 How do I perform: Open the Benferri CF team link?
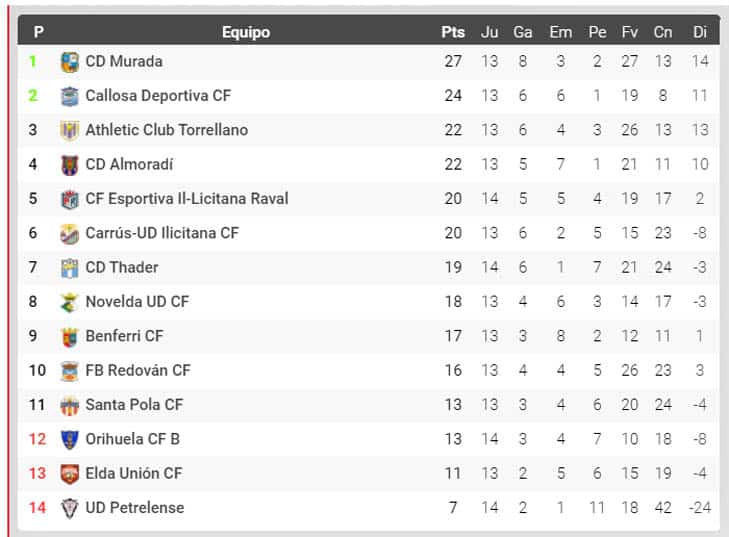(x=124, y=336)
